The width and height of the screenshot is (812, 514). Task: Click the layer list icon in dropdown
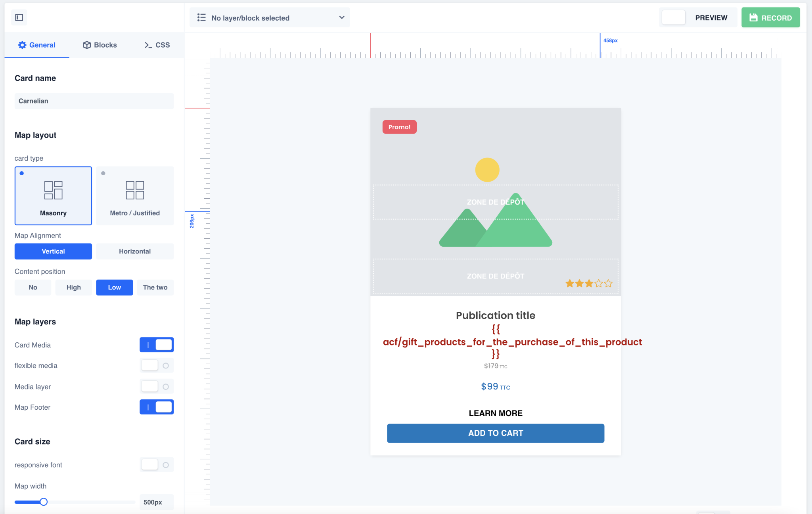[x=201, y=17]
